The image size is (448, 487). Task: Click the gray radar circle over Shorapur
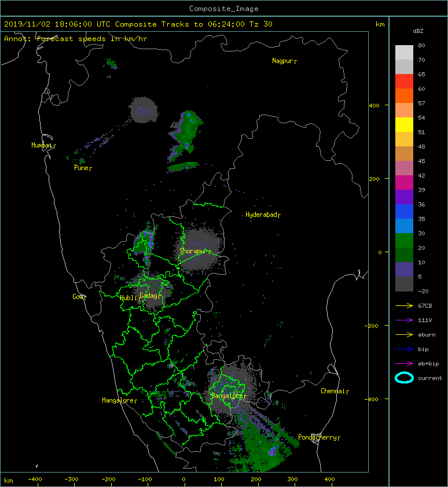[x=199, y=251]
